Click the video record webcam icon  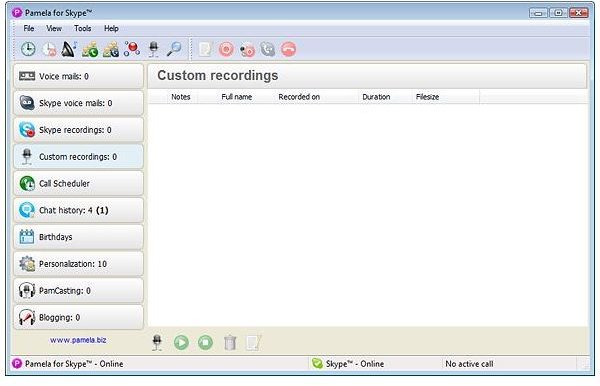click(x=247, y=50)
